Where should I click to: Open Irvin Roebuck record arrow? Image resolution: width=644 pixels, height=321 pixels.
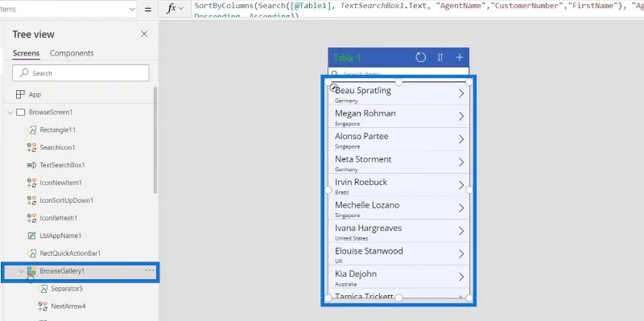(461, 186)
